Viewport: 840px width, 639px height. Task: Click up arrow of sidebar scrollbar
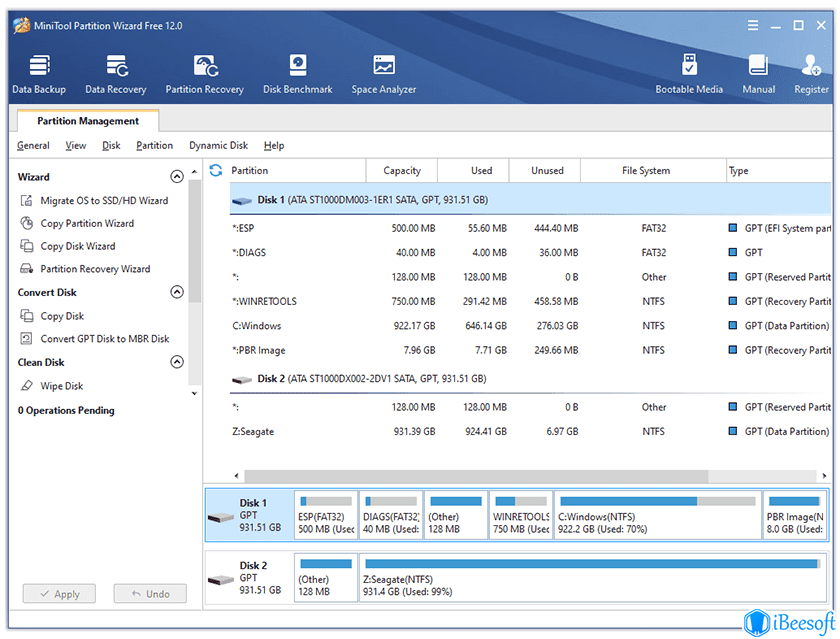(194, 171)
